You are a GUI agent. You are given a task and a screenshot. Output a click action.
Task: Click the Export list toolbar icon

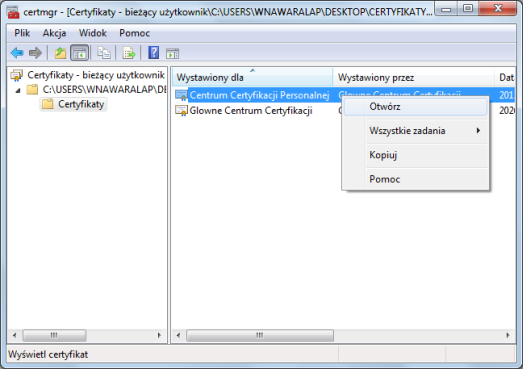click(129, 53)
